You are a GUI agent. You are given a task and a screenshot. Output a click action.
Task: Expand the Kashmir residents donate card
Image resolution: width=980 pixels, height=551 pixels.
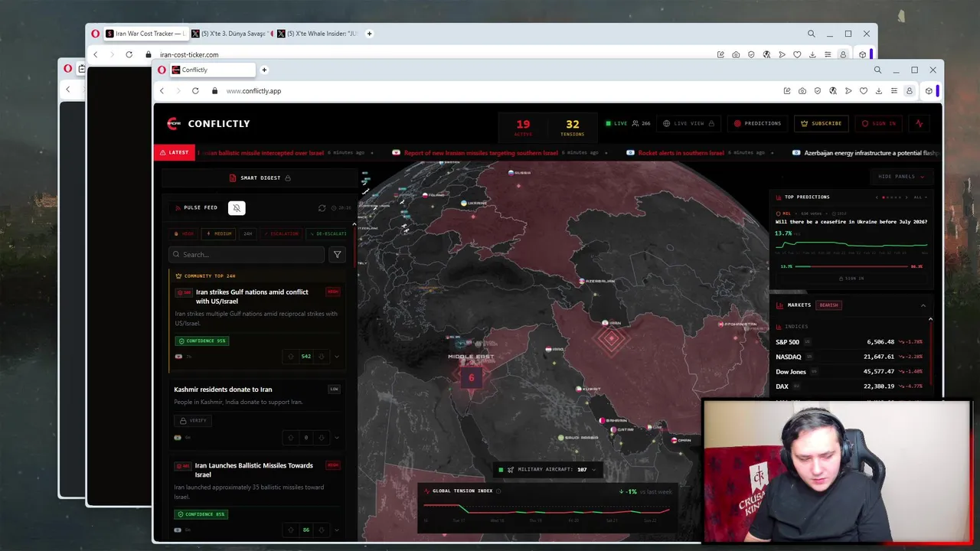pos(336,438)
